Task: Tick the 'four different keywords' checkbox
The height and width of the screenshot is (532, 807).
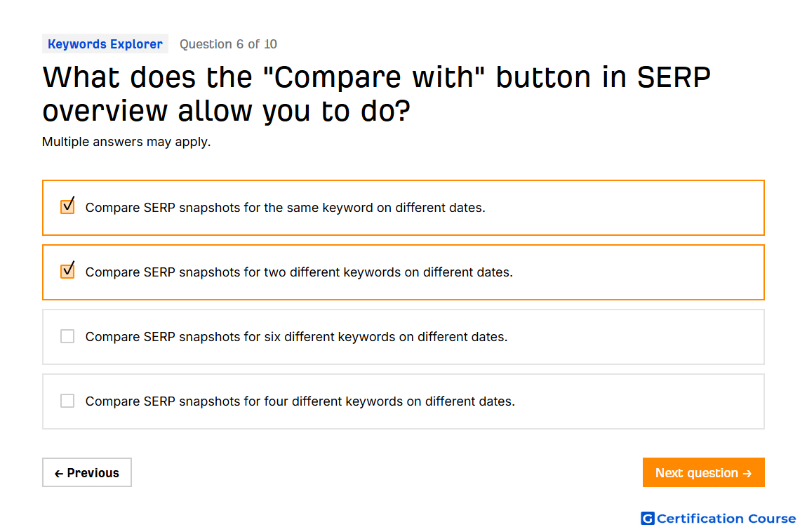Action: coord(67,401)
